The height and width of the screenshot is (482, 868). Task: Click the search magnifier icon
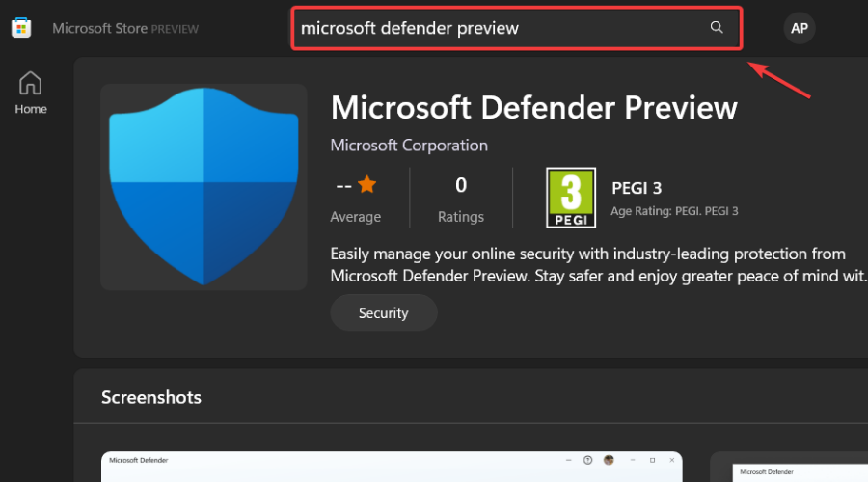(717, 27)
